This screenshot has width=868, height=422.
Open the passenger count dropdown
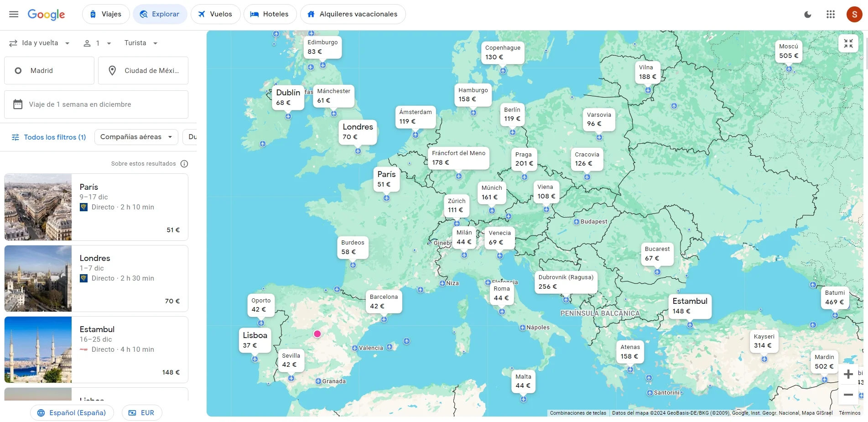97,43
